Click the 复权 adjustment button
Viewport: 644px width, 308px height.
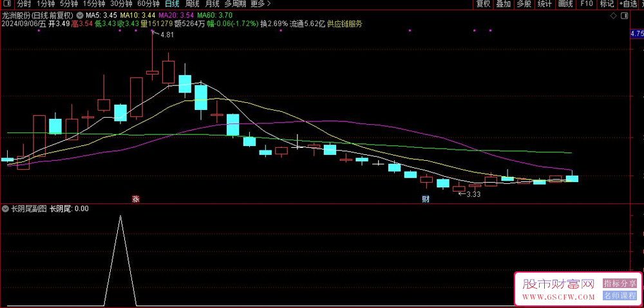coord(483,4)
